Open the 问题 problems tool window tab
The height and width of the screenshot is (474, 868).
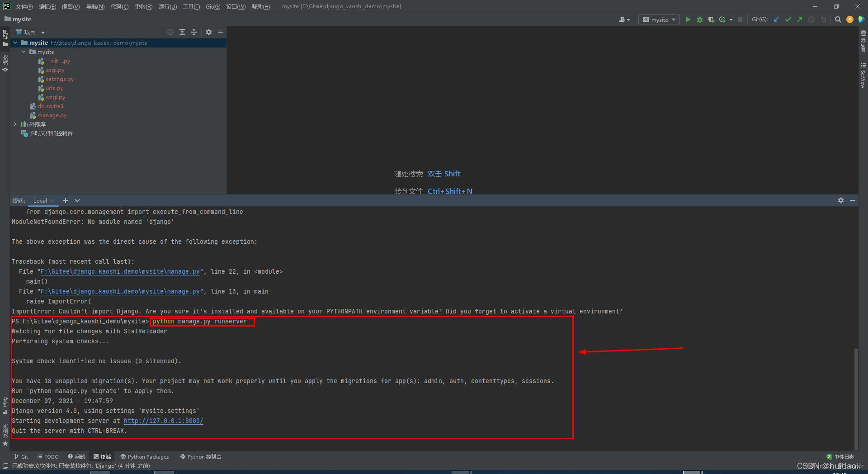76,457
